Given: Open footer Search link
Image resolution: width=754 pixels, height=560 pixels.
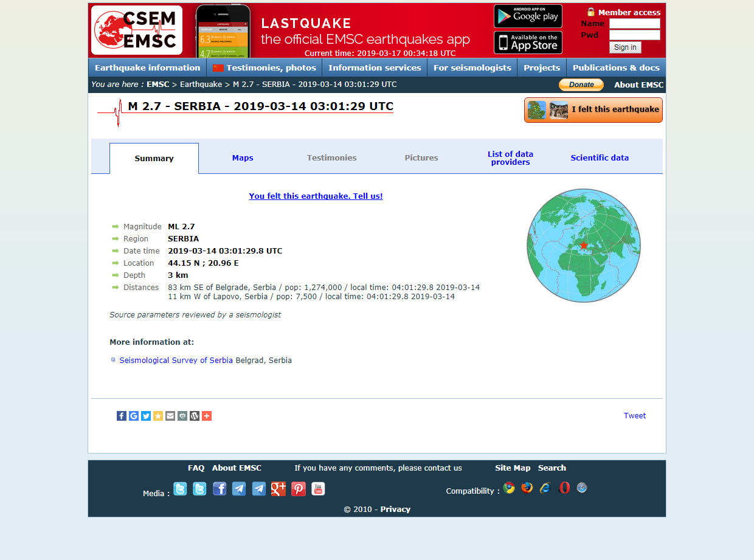Looking at the screenshot, I should pyautogui.click(x=552, y=468).
